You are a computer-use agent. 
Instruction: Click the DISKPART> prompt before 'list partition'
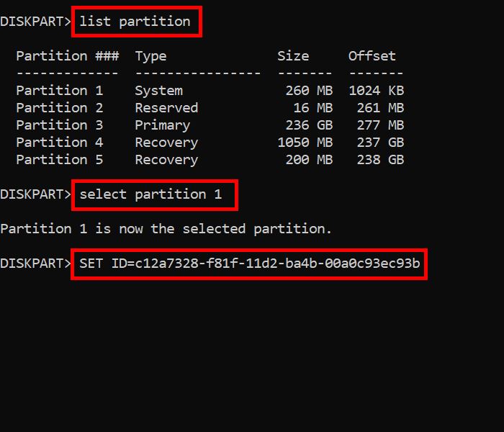pyautogui.click(x=35, y=22)
